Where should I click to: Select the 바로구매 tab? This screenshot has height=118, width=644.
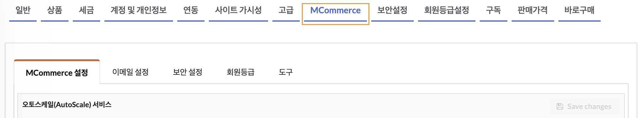pyautogui.click(x=580, y=11)
